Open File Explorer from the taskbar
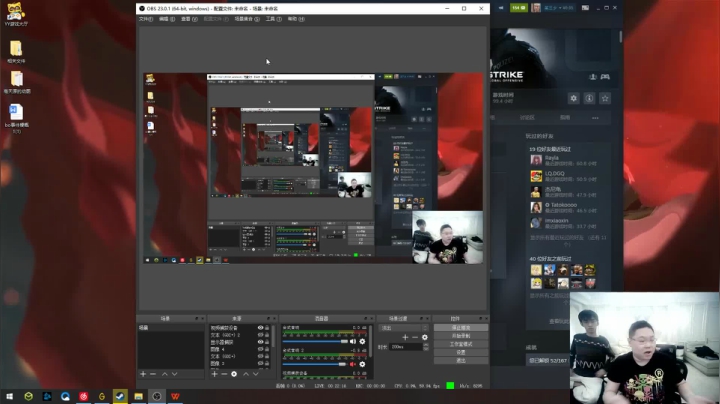 138,396
